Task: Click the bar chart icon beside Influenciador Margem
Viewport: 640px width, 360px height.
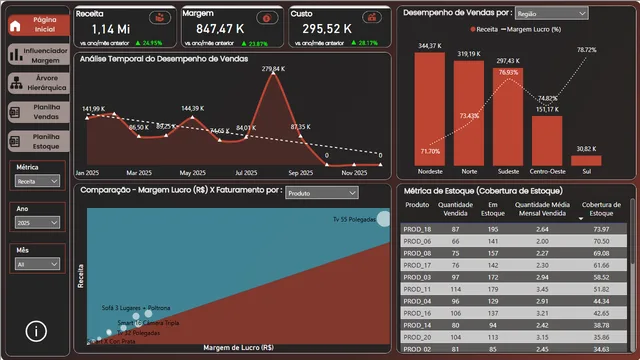Action: click(16, 55)
